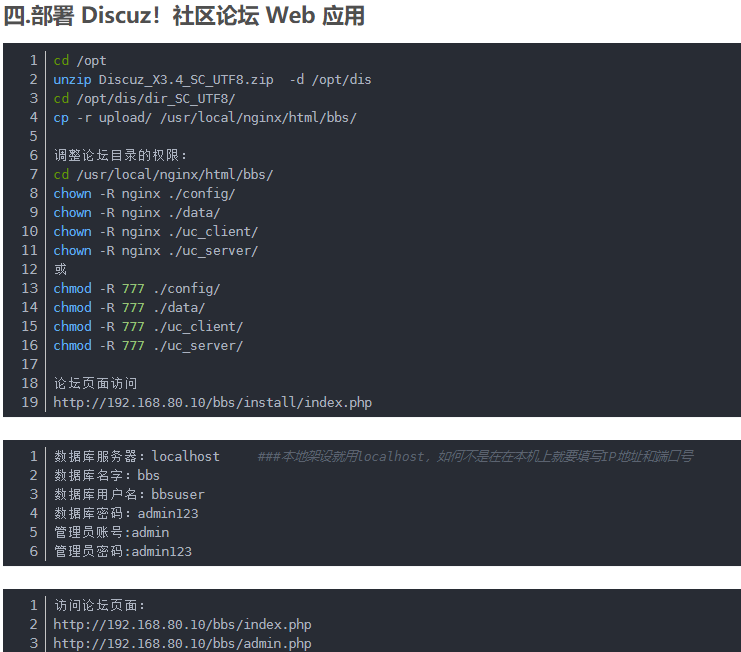Click the '数据库密码: admin123' line

[126, 513]
